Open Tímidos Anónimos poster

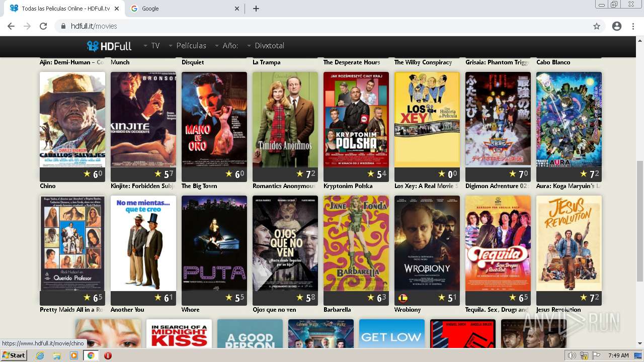(285, 120)
